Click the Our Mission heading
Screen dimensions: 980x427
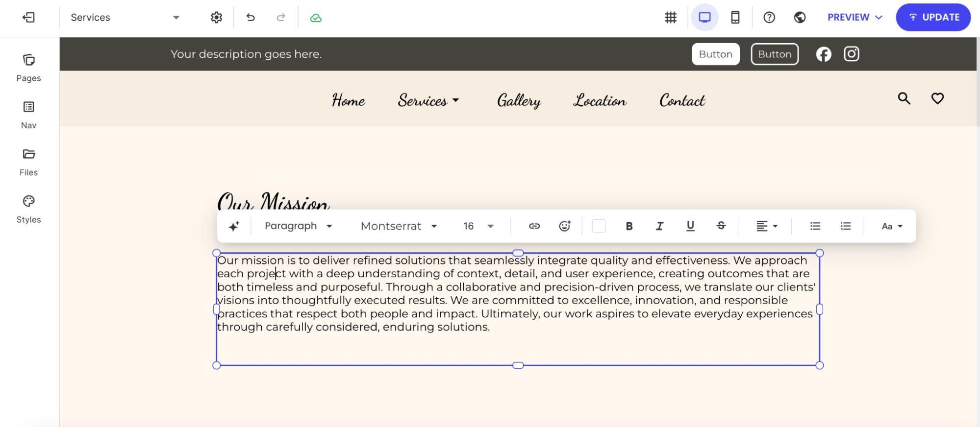(x=274, y=201)
